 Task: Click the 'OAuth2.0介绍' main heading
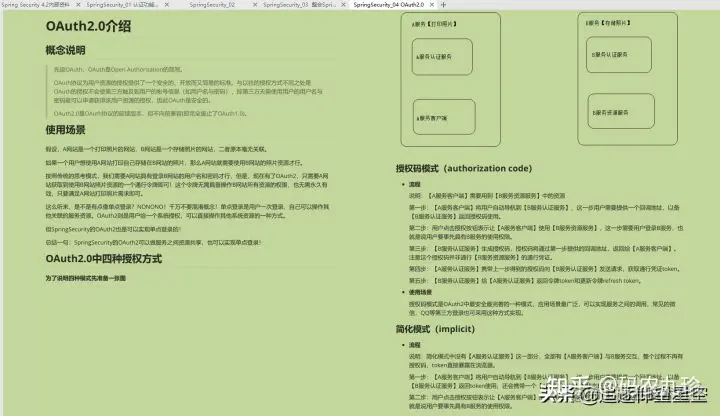point(88,26)
